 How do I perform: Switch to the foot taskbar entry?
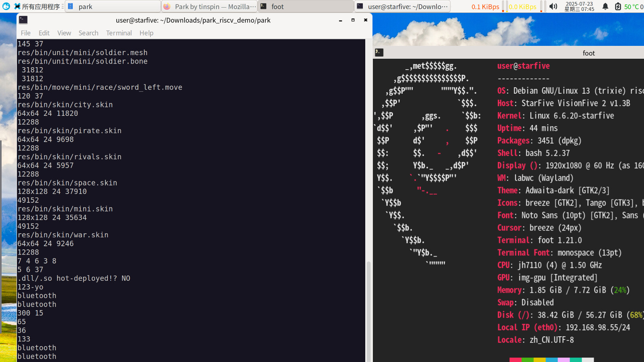point(306,6)
